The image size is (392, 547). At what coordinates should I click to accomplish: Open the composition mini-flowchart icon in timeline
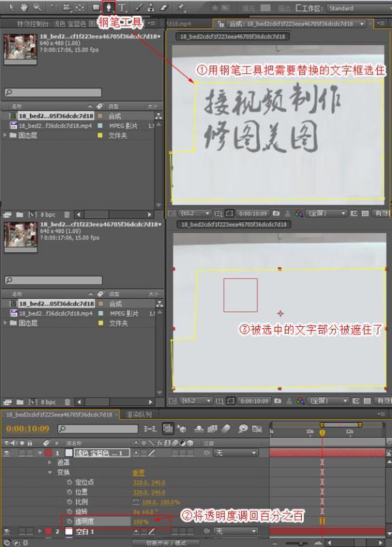150,429
